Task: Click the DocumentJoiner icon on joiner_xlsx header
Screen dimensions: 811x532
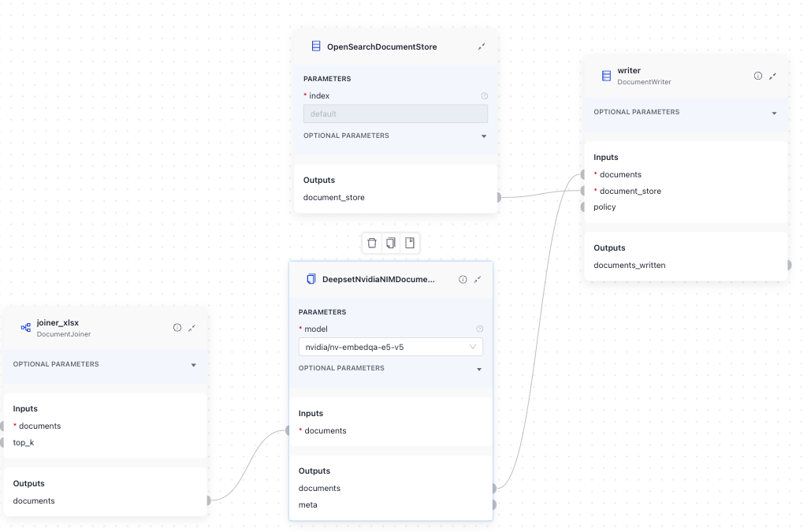Action: tap(24, 327)
